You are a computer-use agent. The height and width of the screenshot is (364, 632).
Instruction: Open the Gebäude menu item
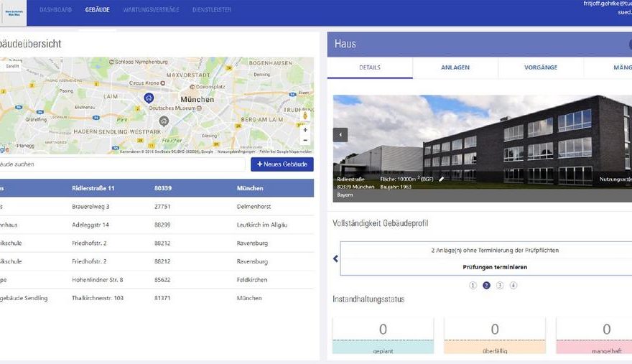click(x=97, y=9)
